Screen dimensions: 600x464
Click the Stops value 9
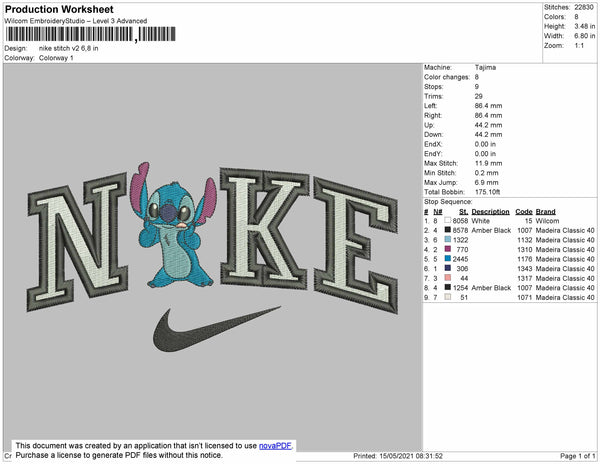click(x=477, y=86)
